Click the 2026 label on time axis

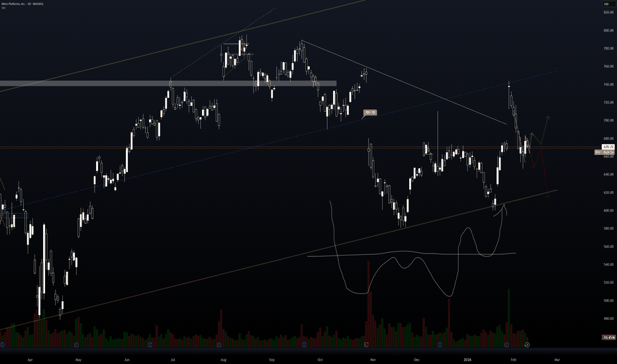(467, 359)
